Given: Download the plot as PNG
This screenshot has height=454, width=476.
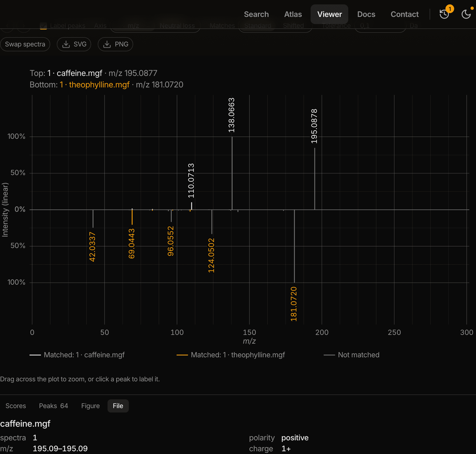Looking at the screenshot, I should click(115, 44).
